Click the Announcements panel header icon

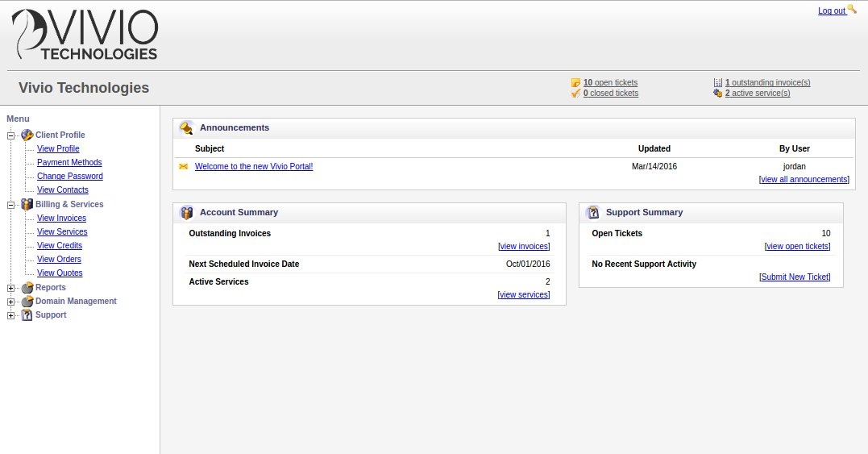pyautogui.click(x=186, y=128)
